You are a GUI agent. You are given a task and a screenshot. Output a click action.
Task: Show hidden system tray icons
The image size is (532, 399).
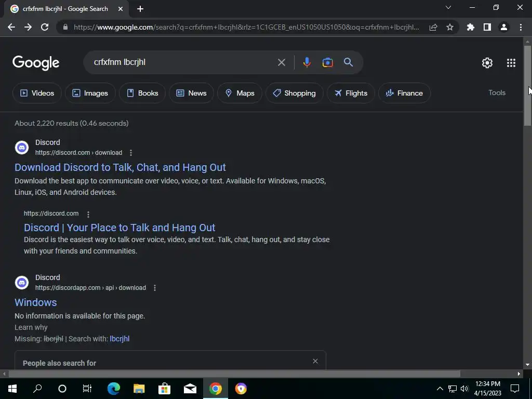(440, 389)
